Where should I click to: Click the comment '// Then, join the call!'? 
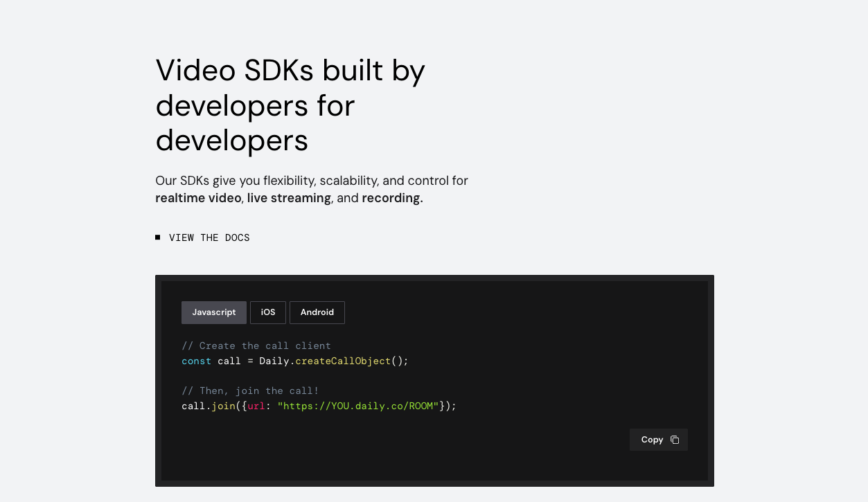point(250,391)
